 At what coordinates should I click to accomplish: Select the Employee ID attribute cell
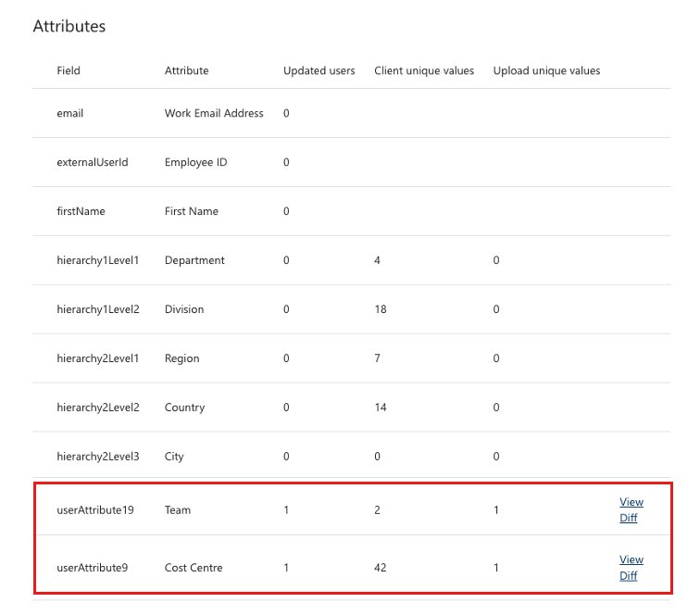[x=195, y=162]
